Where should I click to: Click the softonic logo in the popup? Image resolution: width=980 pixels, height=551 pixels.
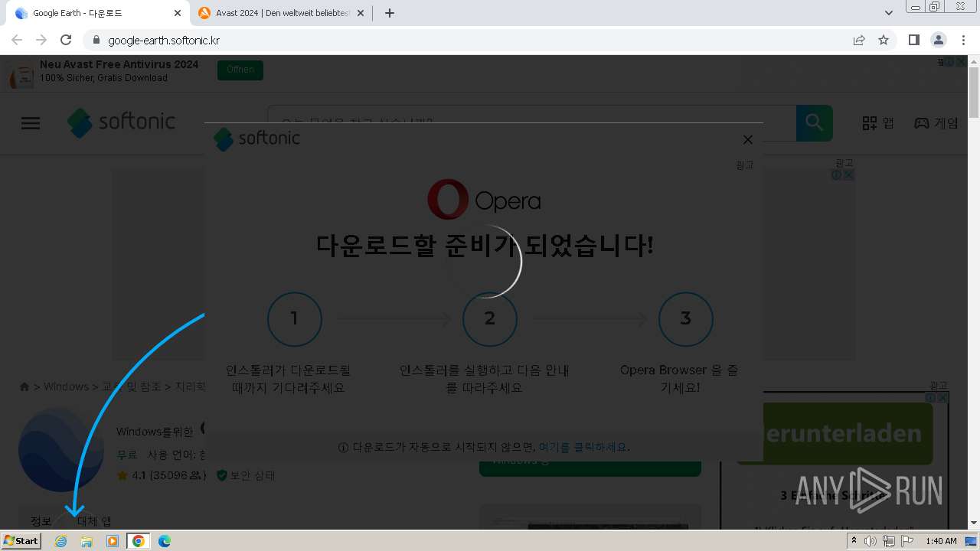tap(256, 139)
